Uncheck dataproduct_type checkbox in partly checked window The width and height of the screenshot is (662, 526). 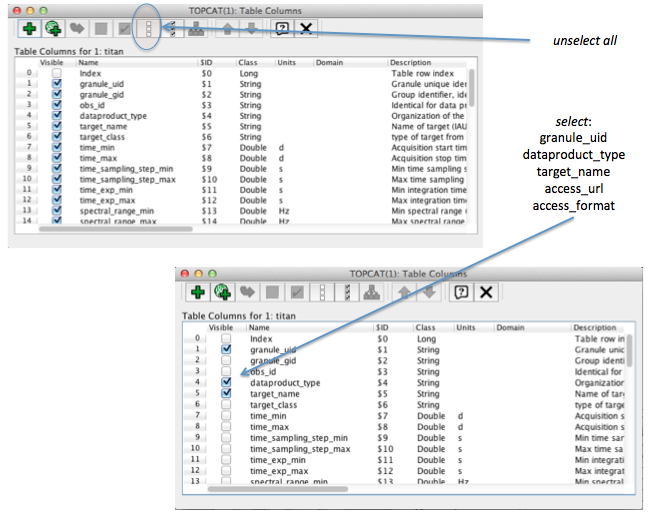(x=226, y=382)
